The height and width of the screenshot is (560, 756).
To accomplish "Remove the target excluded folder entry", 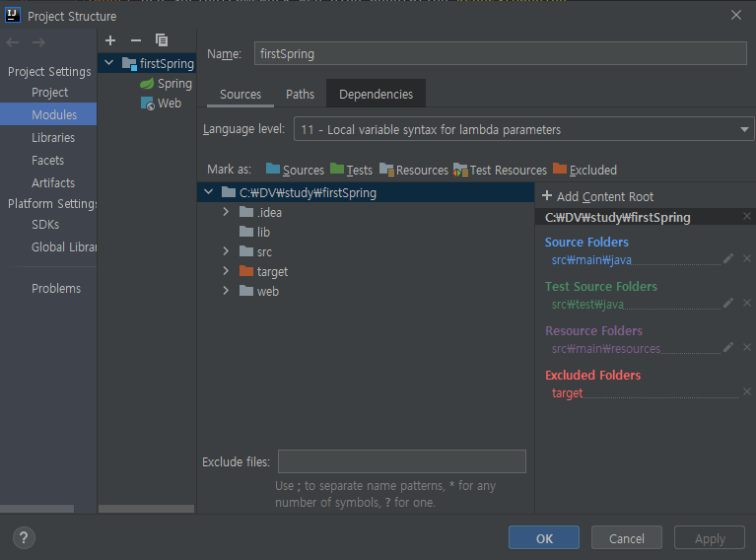I will pos(746,392).
